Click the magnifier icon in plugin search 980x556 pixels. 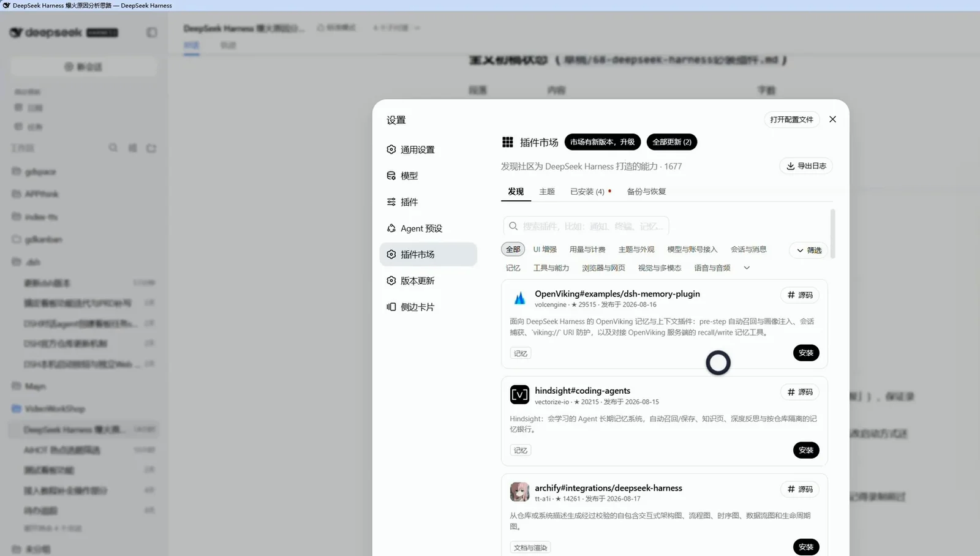[x=513, y=226]
